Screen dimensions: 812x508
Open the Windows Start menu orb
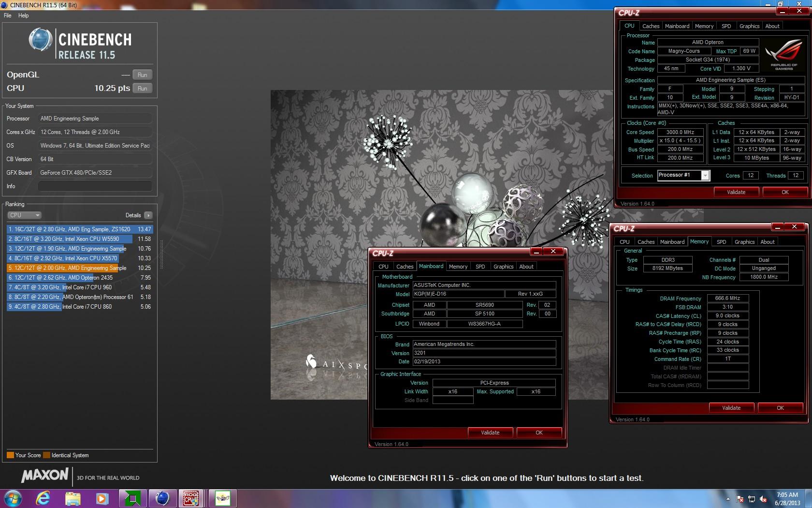(13, 498)
